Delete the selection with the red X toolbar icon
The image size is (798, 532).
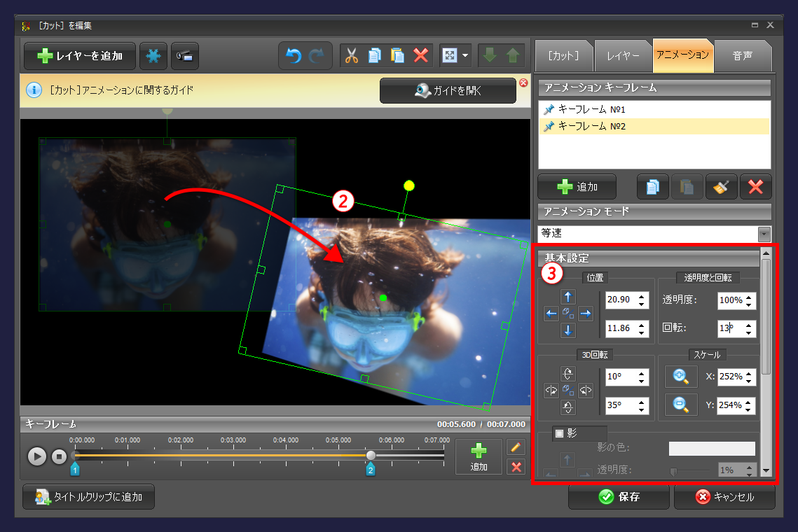point(420,56)
